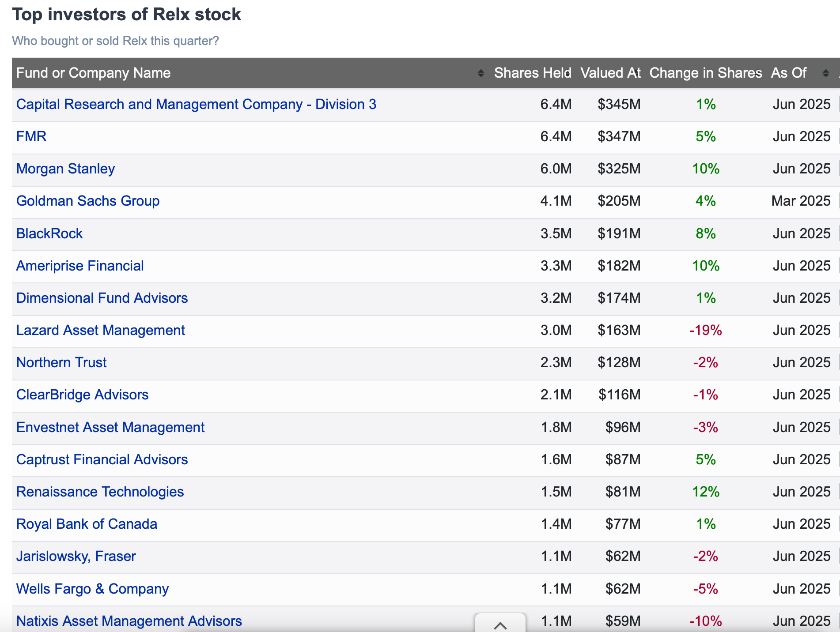
Task: Open Goldman Sachs Group link
Action: [x=88, y=201]
